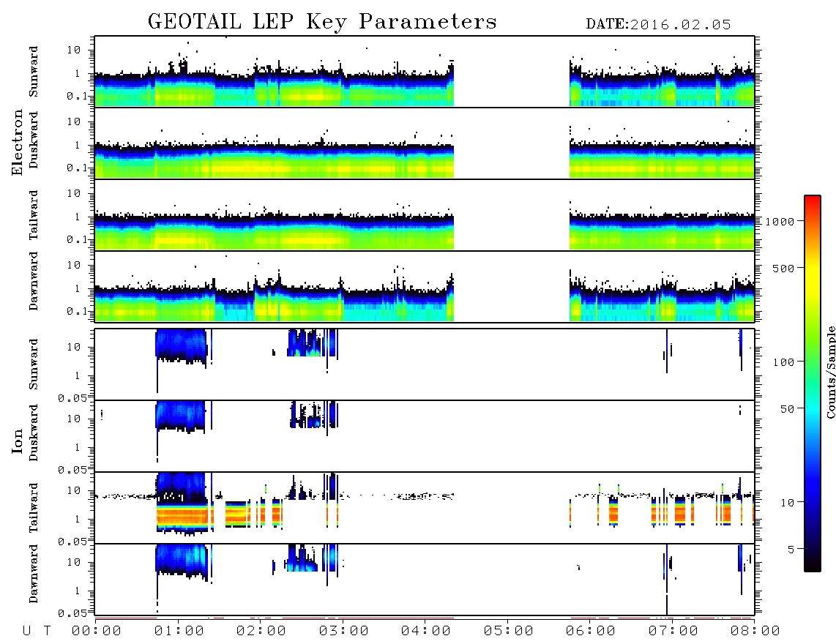836x644 pixels.
Task: Click the Counts/Sample colorbar label
Action: [x=830, y=372]
